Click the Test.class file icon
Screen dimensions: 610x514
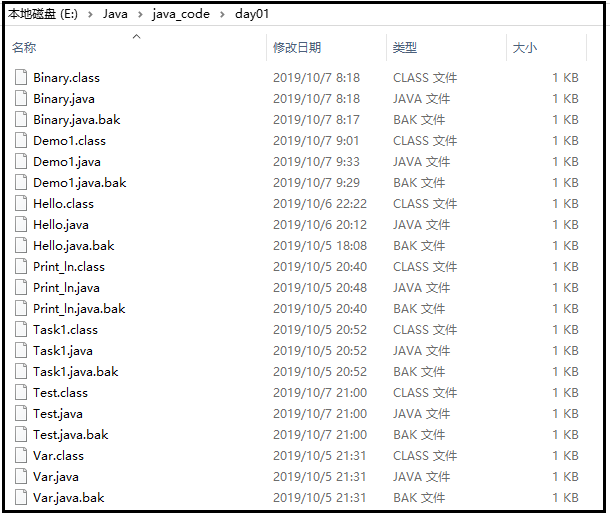[21, 392]
